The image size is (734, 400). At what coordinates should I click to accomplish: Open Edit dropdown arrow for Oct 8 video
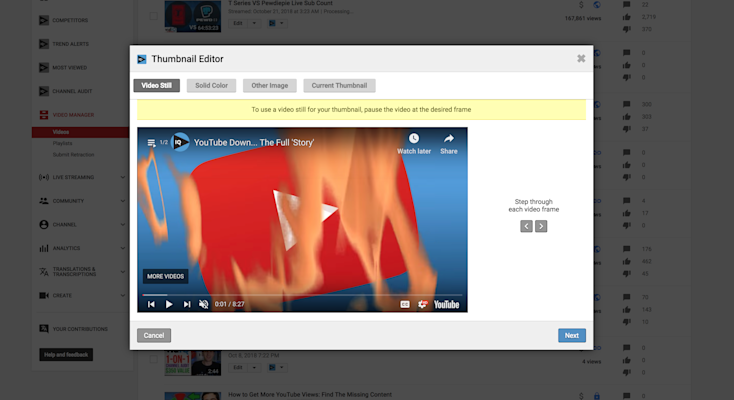coord(254,368)
